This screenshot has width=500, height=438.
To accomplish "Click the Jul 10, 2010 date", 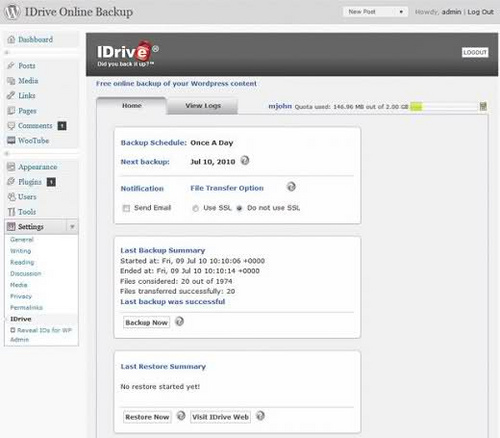I will [x=213, y=162].
